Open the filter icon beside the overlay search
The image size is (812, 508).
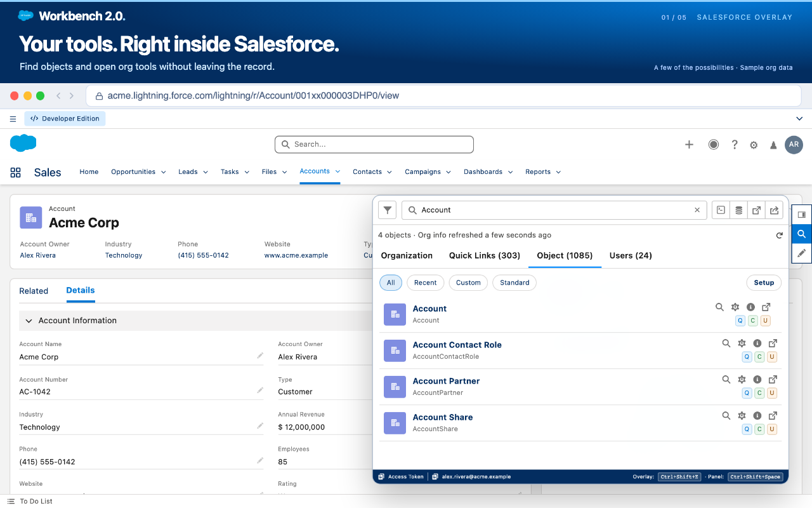[x=388, y=210]
